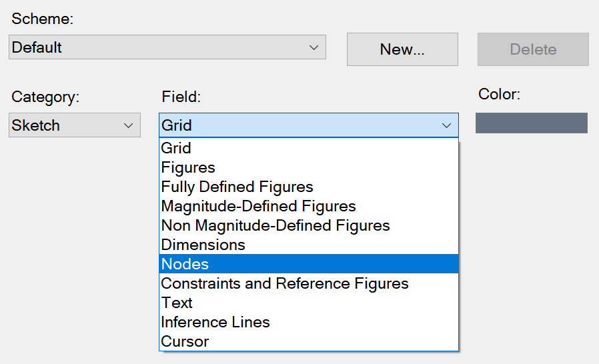Click the highlighted Nodes option

(x=185, y=264)
